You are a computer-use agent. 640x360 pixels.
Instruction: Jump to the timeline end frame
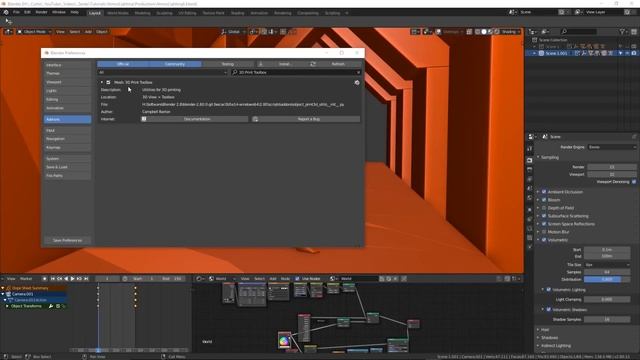(86, 279)
